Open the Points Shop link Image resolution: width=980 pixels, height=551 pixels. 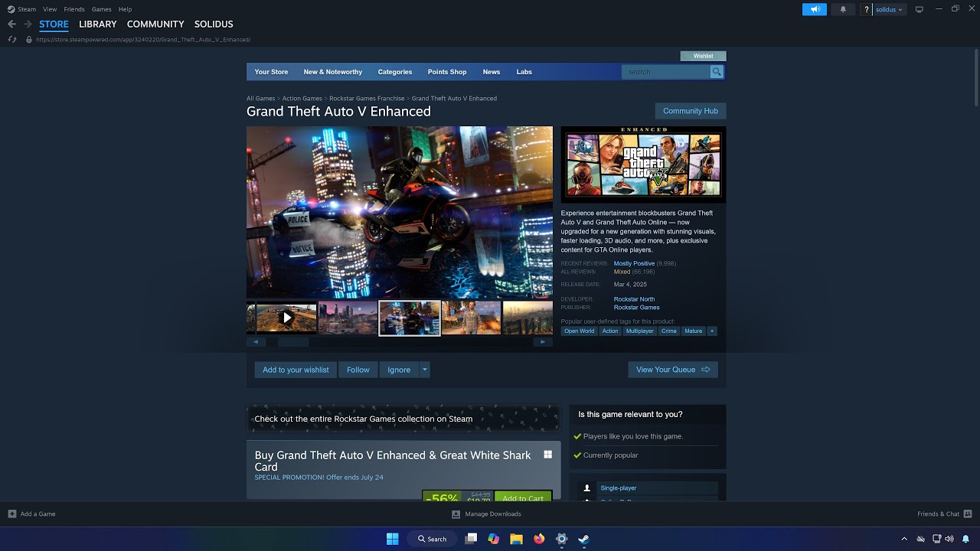447,72
